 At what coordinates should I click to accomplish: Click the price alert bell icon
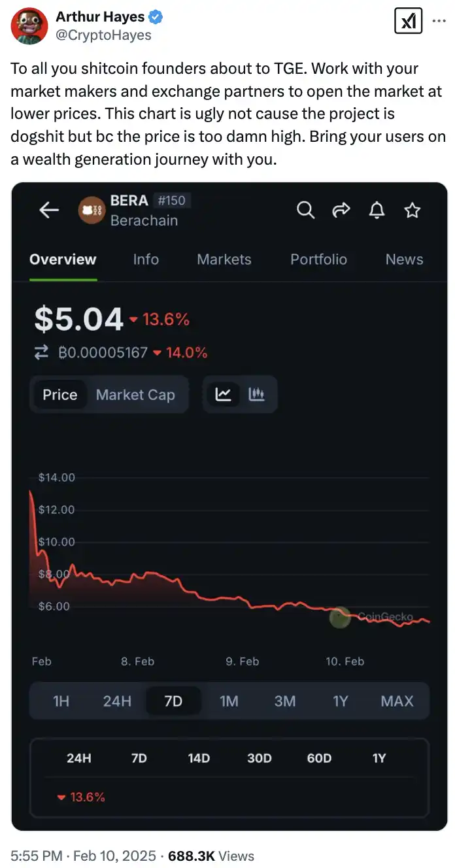tap(377, 210)
